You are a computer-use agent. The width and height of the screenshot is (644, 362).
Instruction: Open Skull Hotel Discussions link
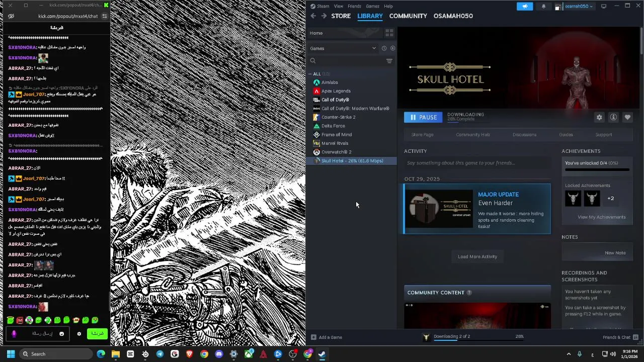pos(524,135)
